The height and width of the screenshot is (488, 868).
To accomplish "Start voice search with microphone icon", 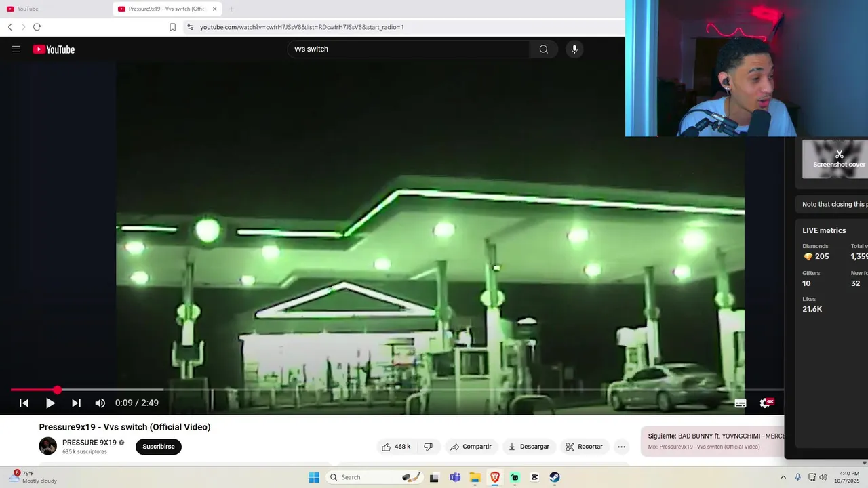I will coord(574,49).
